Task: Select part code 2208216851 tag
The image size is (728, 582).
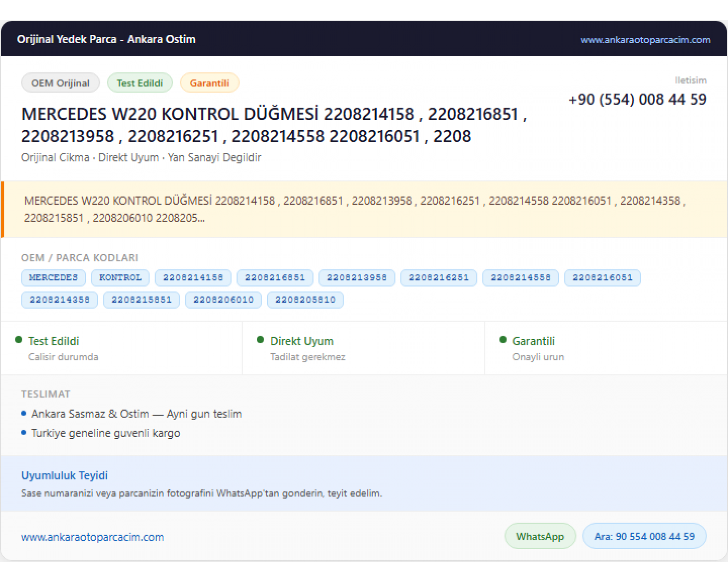Action: (x=275, y=278)
